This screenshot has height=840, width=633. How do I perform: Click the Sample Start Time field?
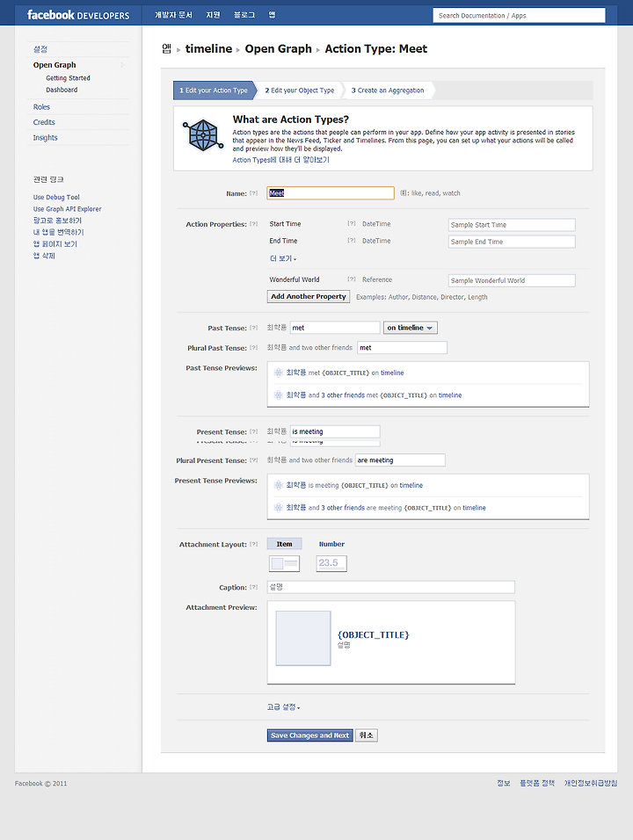[x=512, y=225]
